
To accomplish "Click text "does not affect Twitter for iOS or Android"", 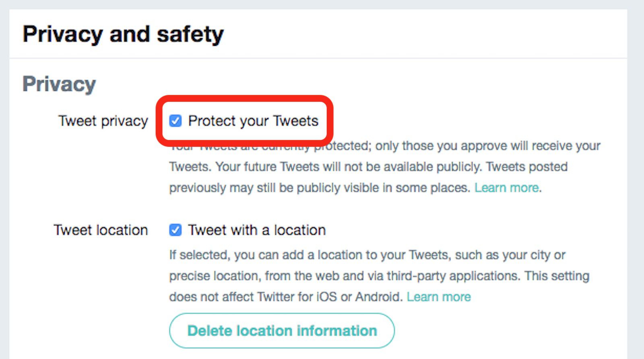I will pyautogui.click(x=285, y=297).
